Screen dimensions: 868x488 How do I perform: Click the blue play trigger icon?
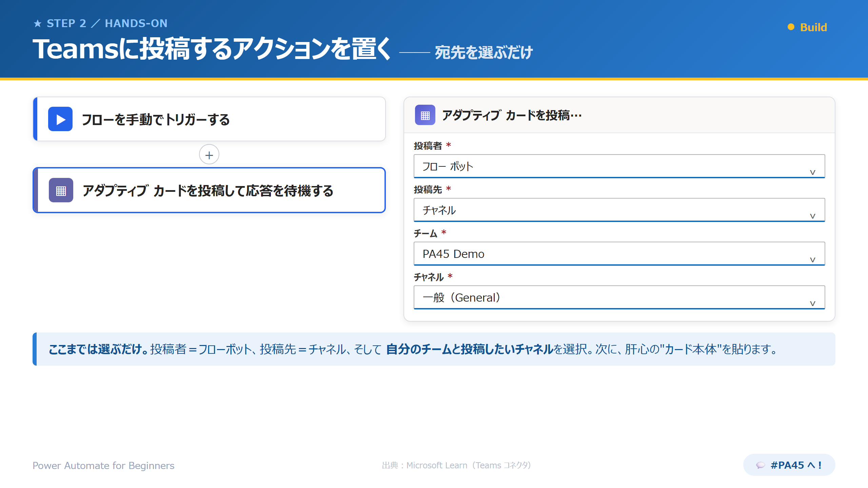pos(60,119)
